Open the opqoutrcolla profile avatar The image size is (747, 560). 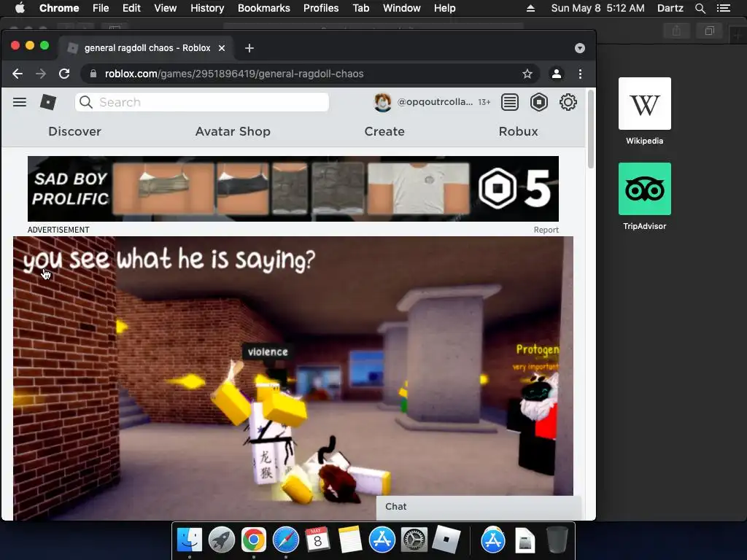(x=382, y=102)
